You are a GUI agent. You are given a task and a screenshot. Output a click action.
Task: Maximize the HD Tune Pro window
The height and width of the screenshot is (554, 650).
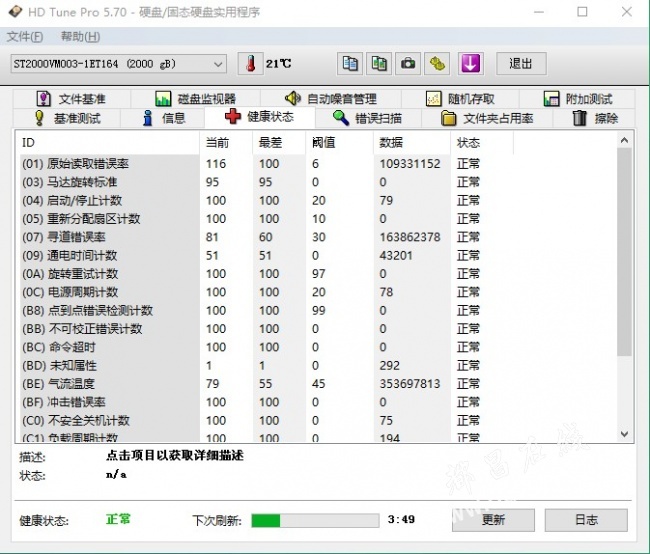tap(582, 12)
